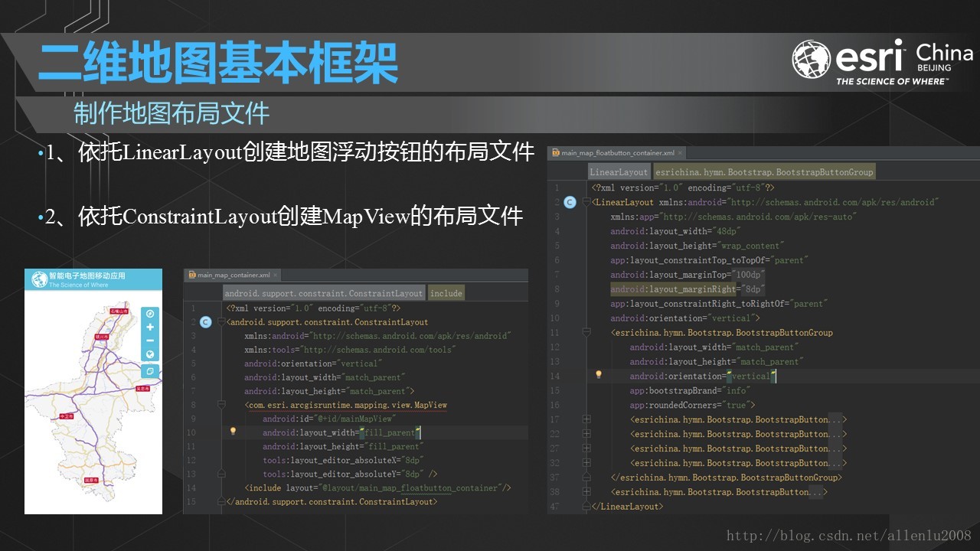
Task: Expand the folded BootstrapButton on line 17
Action: (586, 419)
